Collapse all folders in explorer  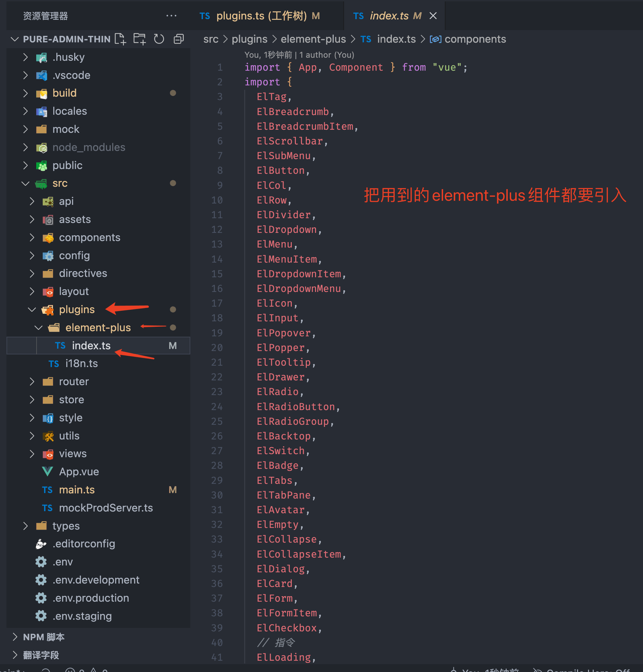(179, 39)
